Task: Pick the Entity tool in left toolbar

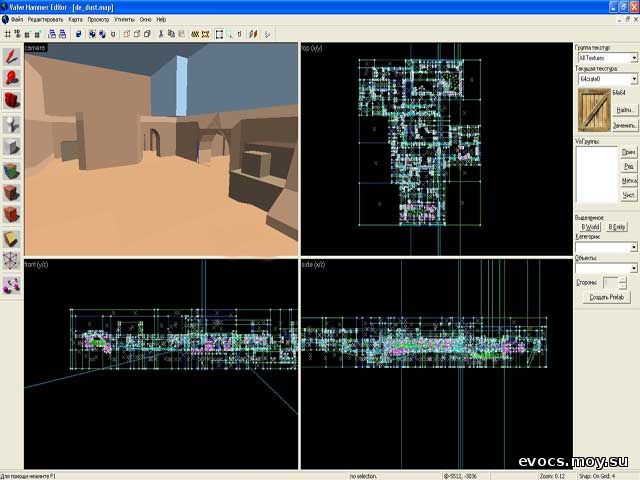Action: [x=12, y=124]
